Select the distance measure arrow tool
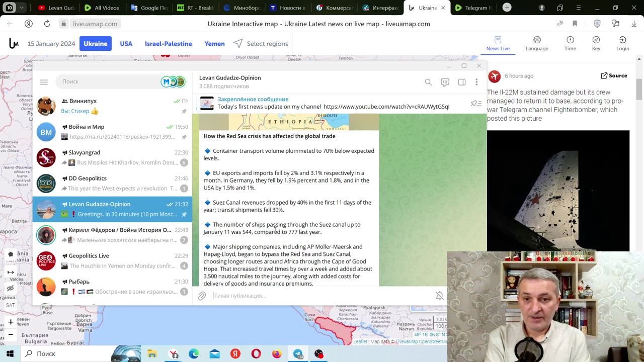 pyautogui.click(x=11, y=272)
